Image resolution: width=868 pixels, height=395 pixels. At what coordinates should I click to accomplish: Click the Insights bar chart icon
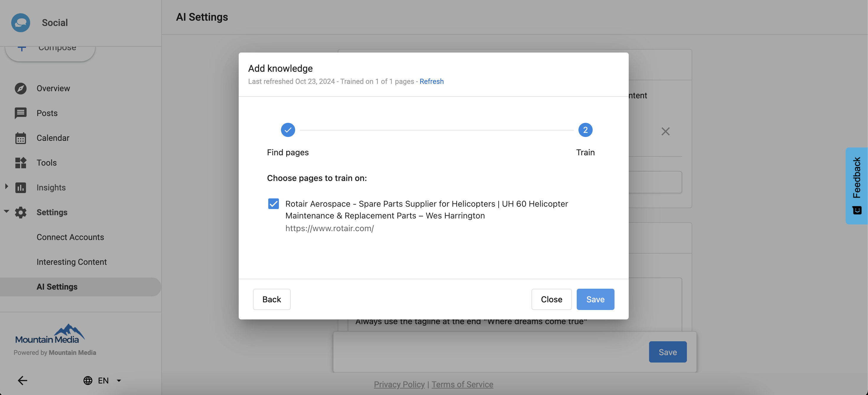[x=21, y=187]
